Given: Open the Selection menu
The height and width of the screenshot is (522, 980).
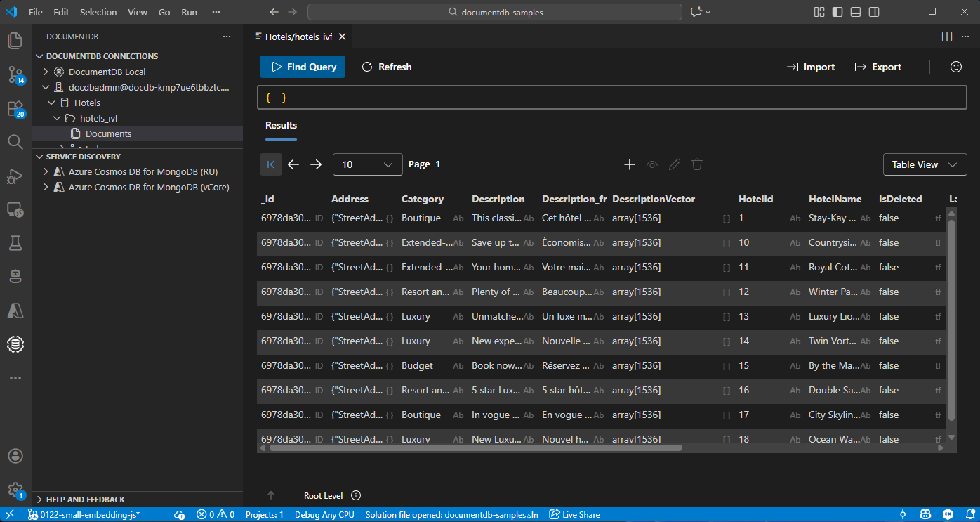Looking at the screenshot, I should point(98,12).
